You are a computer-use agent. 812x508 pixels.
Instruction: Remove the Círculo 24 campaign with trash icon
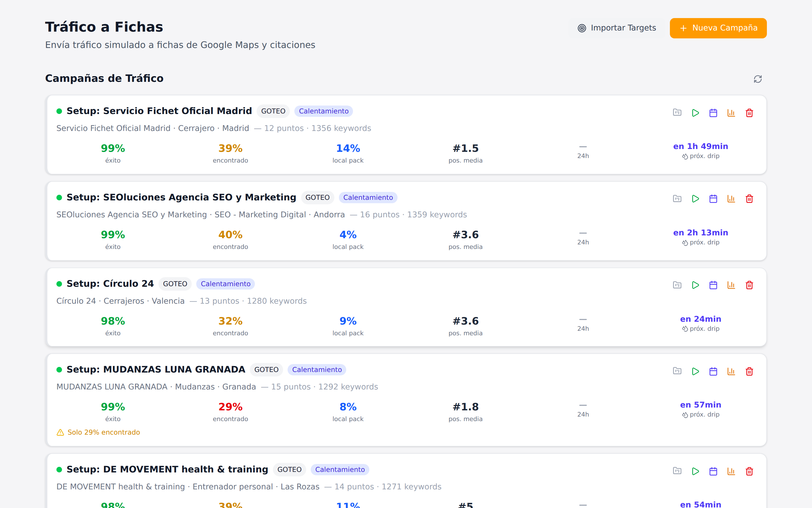(749, 285)
